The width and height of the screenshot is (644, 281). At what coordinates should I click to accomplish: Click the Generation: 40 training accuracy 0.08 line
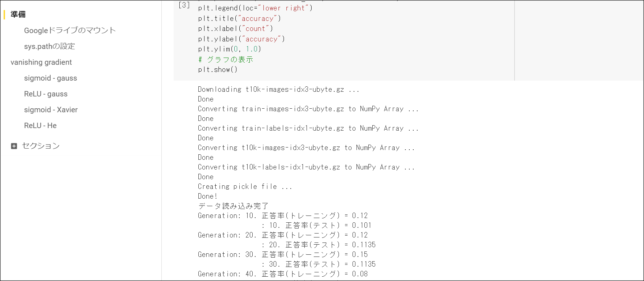tap(283, 274)
